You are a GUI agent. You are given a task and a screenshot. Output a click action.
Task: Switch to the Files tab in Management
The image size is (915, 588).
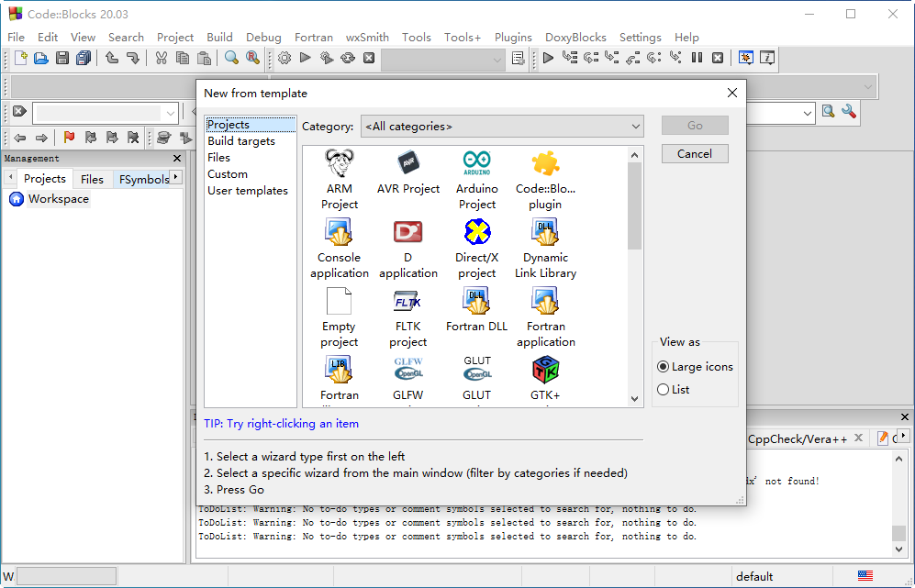92,179
